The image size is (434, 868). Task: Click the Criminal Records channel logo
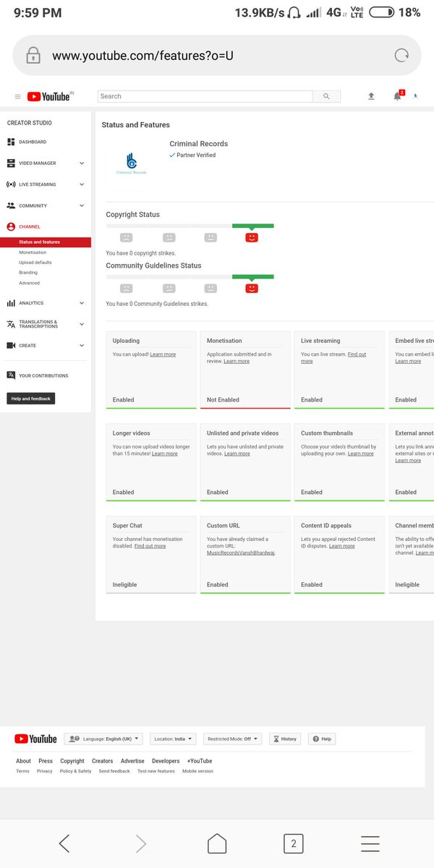tap(131, 163)
